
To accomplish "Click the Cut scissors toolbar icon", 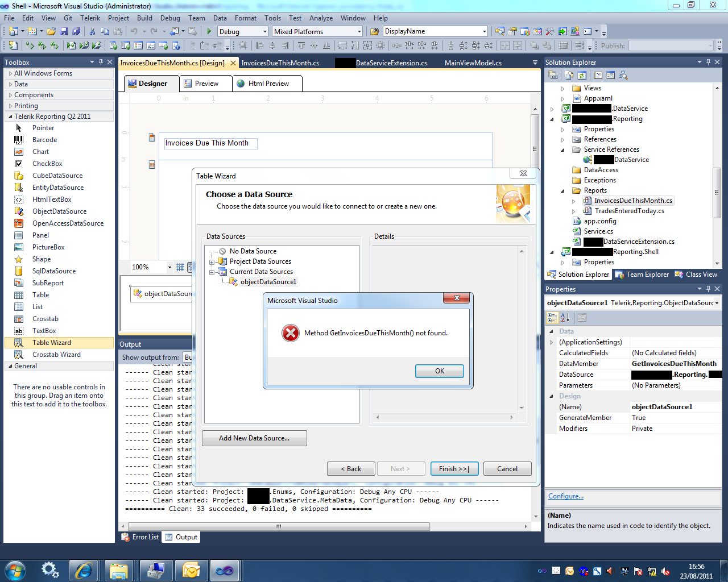I will 92,32.
